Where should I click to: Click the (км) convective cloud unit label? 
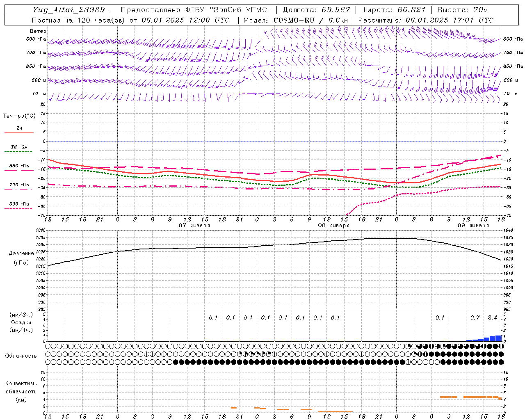point(21,399)
